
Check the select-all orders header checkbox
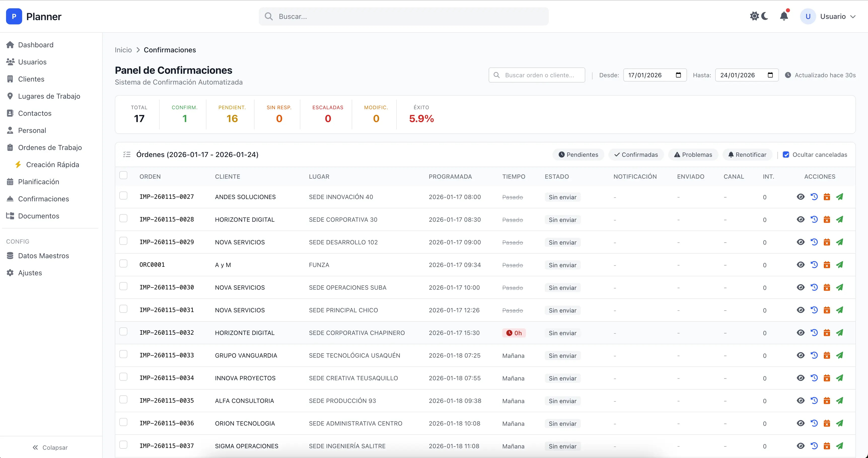tap(123, 175)
